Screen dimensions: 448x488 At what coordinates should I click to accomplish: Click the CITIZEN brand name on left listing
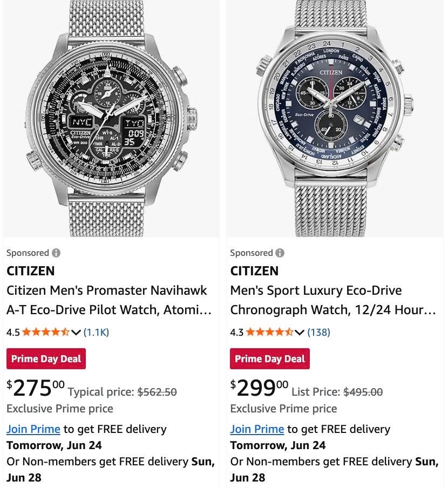(x=30, y=271)
